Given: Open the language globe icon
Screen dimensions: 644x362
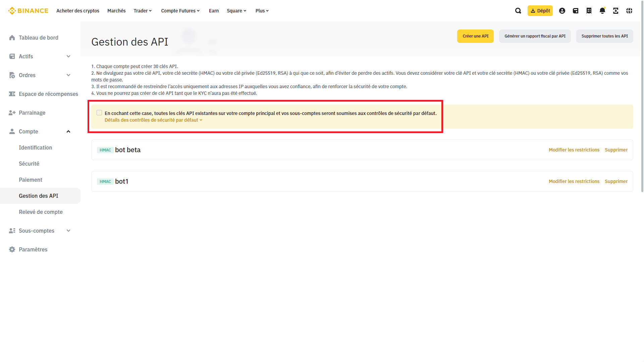Looking at the screenshot, I should (629, 11).
